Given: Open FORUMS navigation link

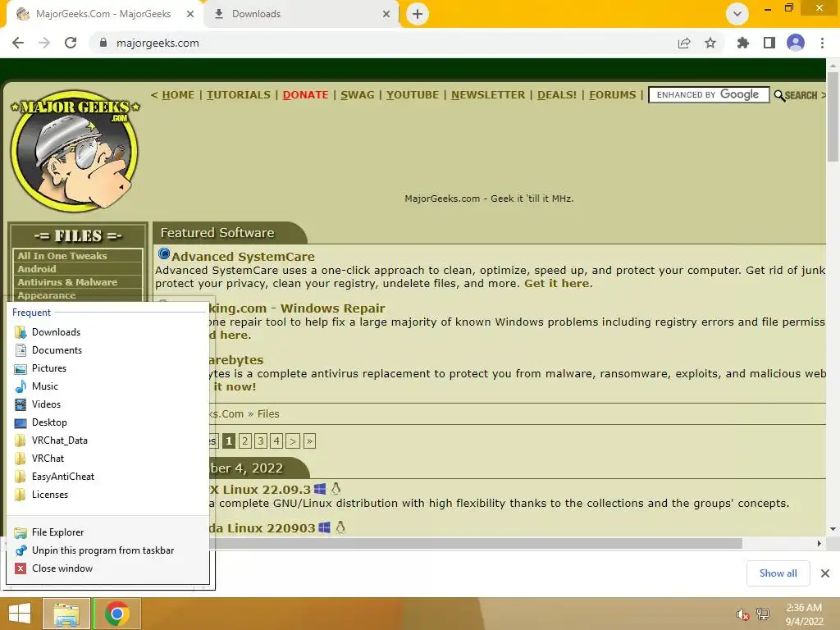Looking at the screenshot, I should point(613,95).
